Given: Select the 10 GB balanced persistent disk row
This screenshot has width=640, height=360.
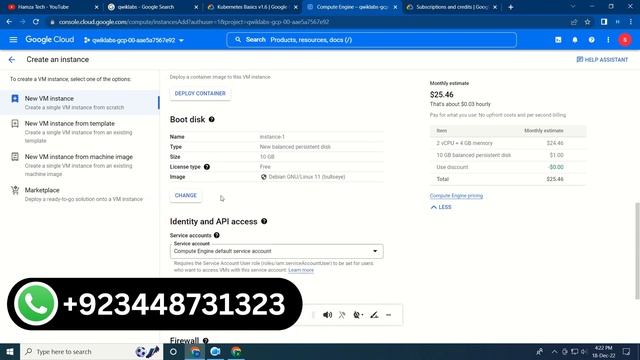Looking at the screenshot, I should click(x=508, y=155).
